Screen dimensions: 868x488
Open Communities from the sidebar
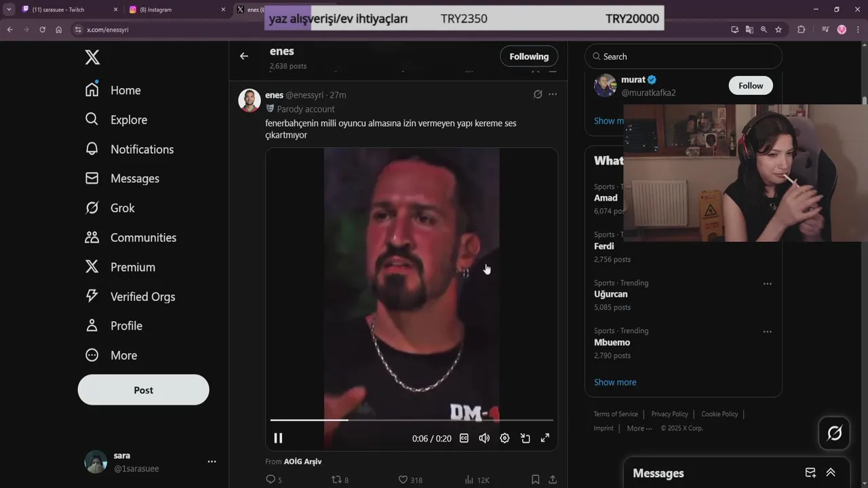pos(131,237)
